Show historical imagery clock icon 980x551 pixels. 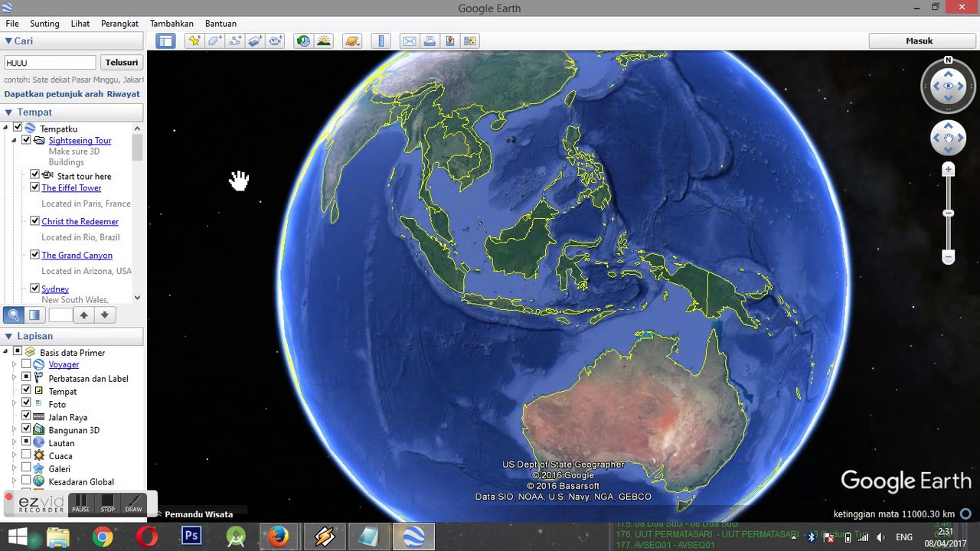304,41
